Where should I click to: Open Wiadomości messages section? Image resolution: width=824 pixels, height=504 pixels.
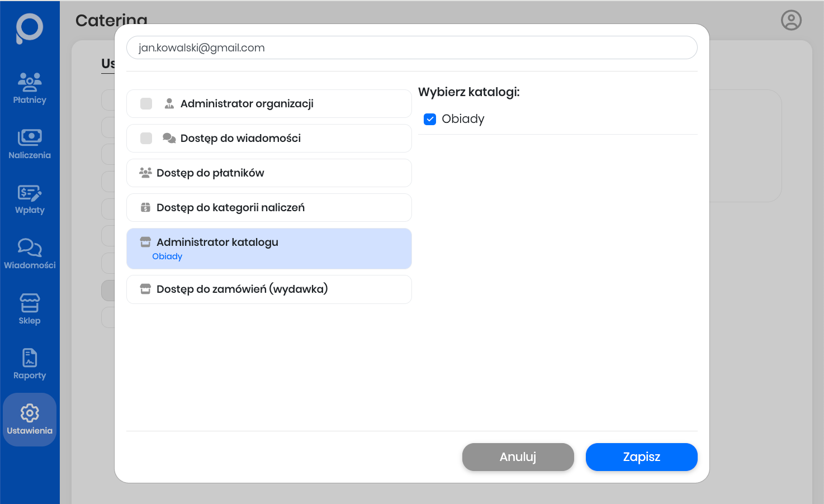coord(30,254)
